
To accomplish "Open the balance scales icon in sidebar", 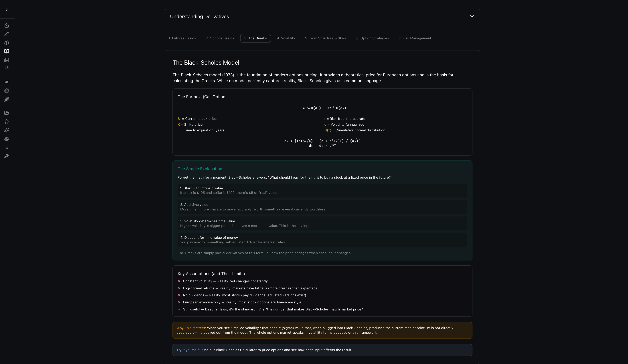I will point(7,139).
